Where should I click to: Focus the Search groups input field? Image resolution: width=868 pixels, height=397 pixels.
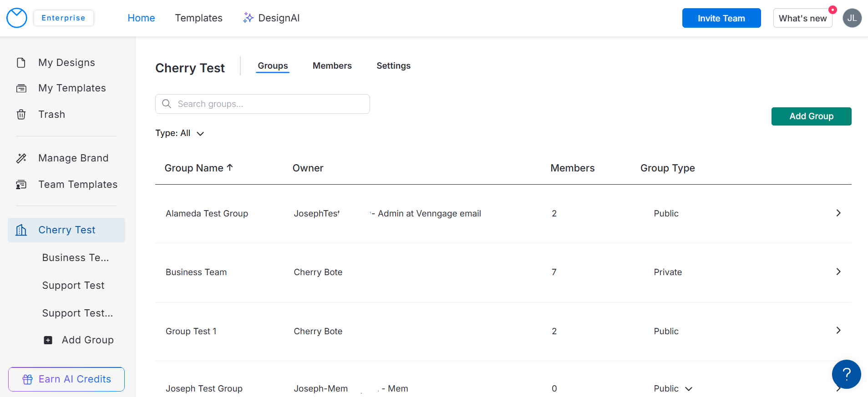(x=263, y=104)
